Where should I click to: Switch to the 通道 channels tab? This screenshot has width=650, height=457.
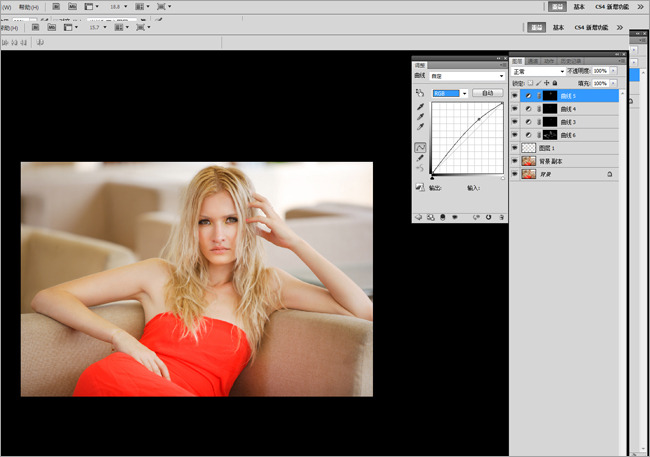[533, 61]
